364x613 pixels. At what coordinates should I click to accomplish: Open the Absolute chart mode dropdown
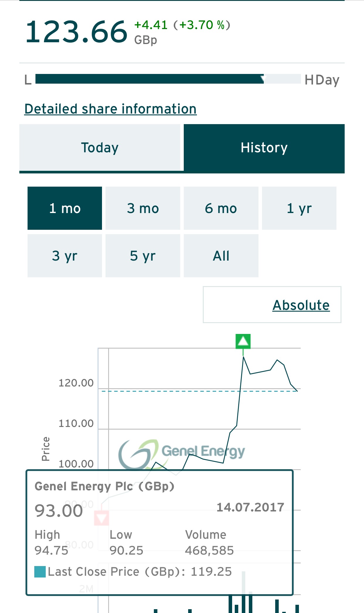click(x=272, y=305)
